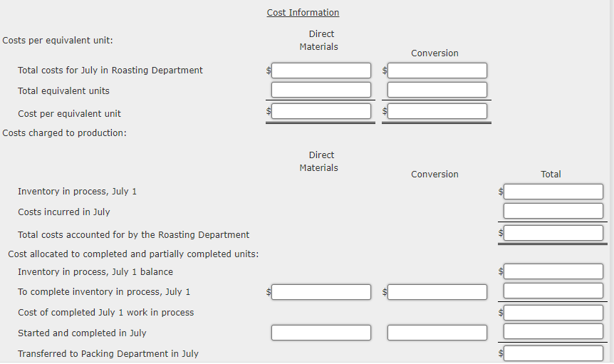This screenshot has height=364, width=614.
Task: Click 'Costs incurred in July' label
Action: coord(64,212)
